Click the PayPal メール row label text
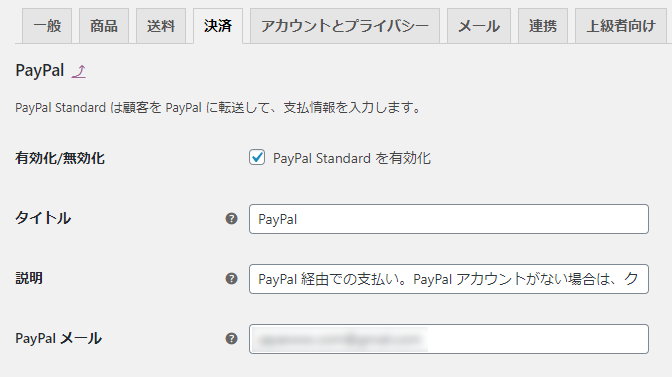Screen dimensions: 672x377 click(x=59, y=338)
